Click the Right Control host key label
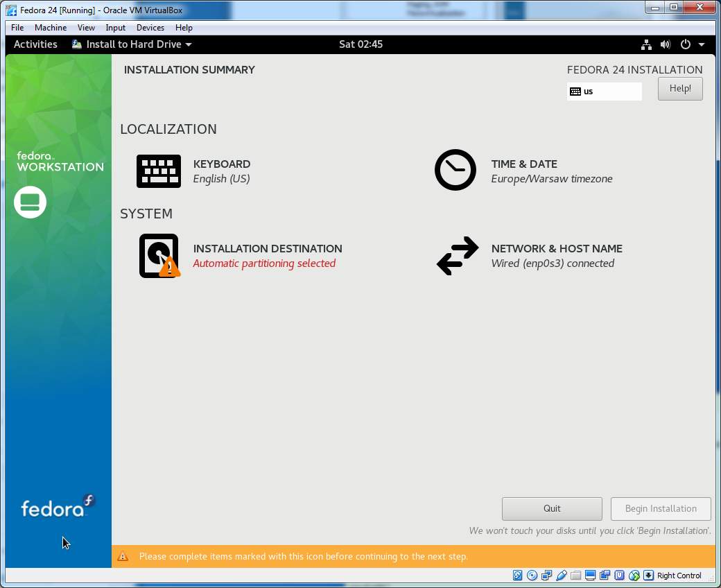The width and height of the screenshot is (721, 588). click(x=679, y=575)
